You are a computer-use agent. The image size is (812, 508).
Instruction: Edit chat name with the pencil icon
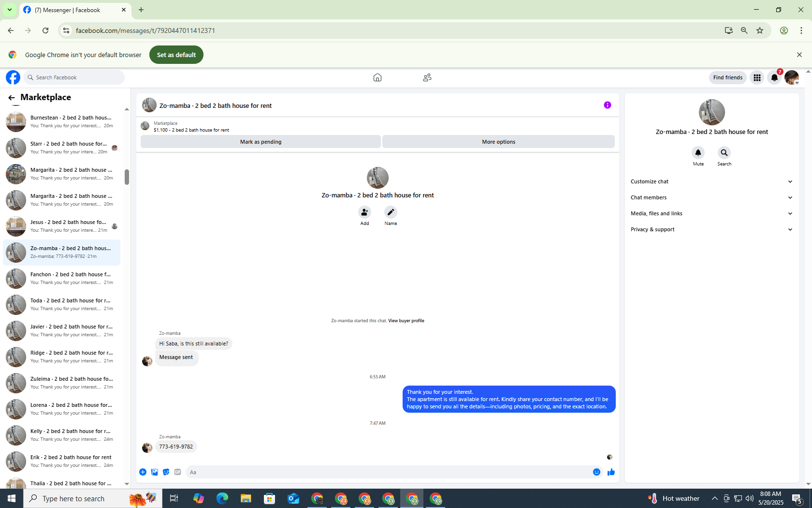click(x=391, y=212)
